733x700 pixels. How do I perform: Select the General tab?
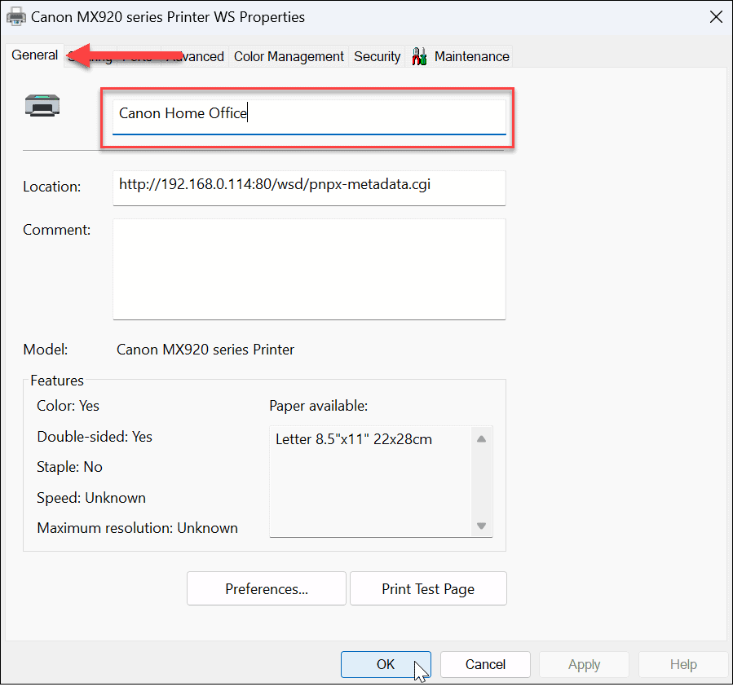[34, 55]
